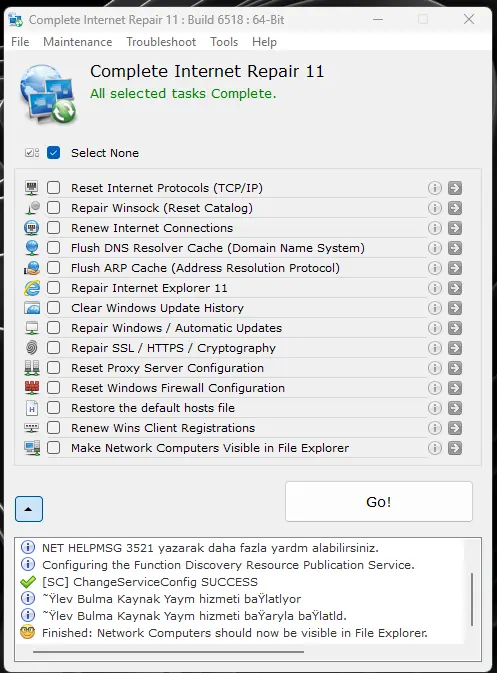Click the log's horizontal scrollbar
497x673 pixels.
point(168,652)
